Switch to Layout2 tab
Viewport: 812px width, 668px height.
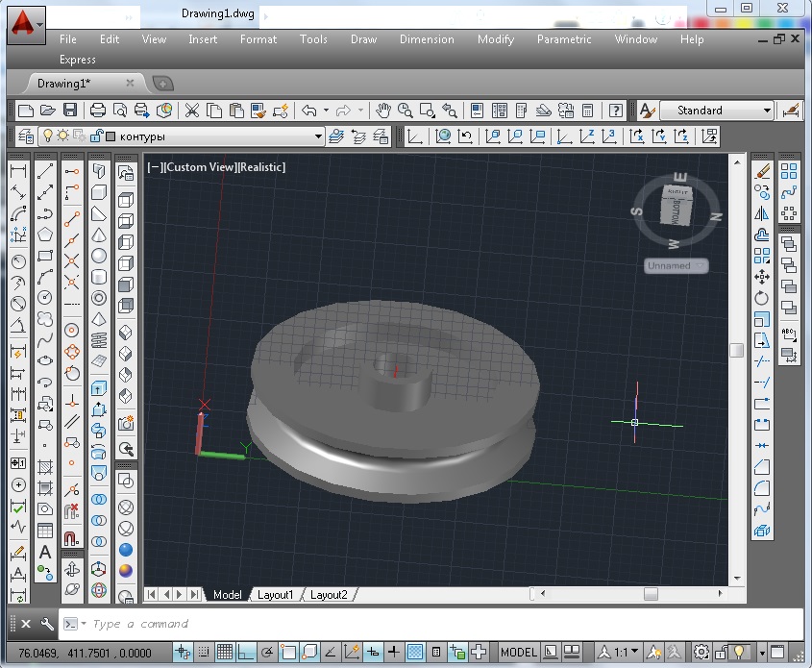[329, 594]
